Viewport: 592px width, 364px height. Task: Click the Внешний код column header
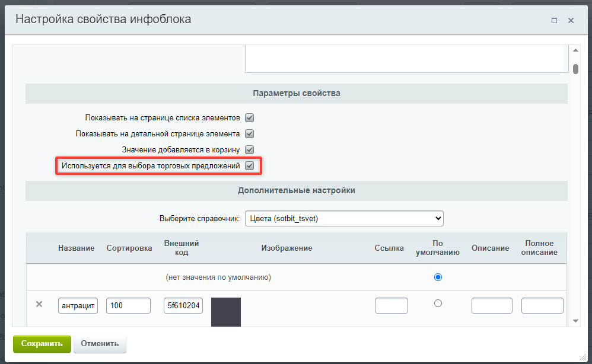pyautogui.click(x=182, y=248)
